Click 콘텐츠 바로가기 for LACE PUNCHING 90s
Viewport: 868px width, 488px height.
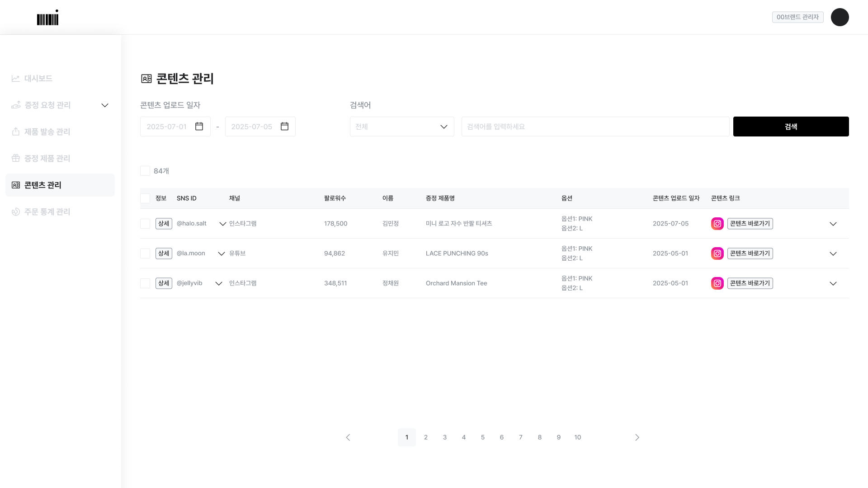(750, 253)
